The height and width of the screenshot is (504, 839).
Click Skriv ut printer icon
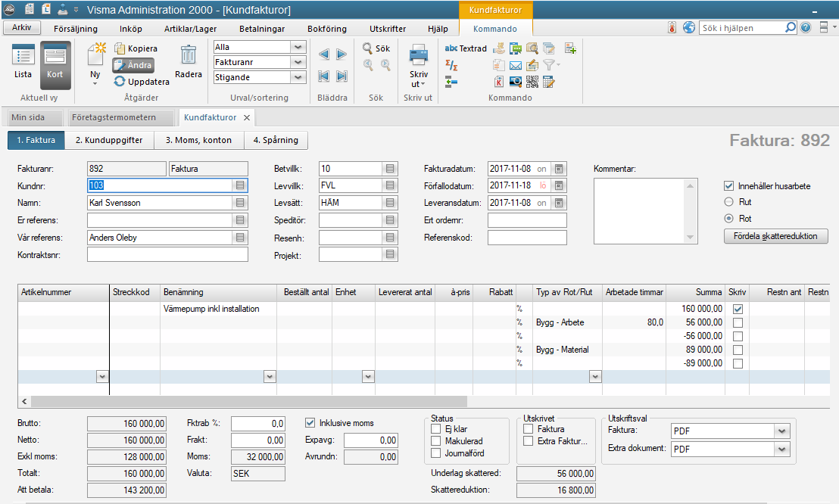pyautogui.click(x=419, y=55)
